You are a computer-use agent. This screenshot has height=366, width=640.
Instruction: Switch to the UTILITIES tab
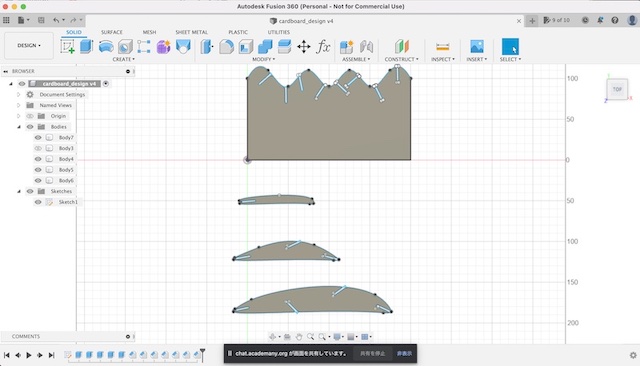click(279, 32)
